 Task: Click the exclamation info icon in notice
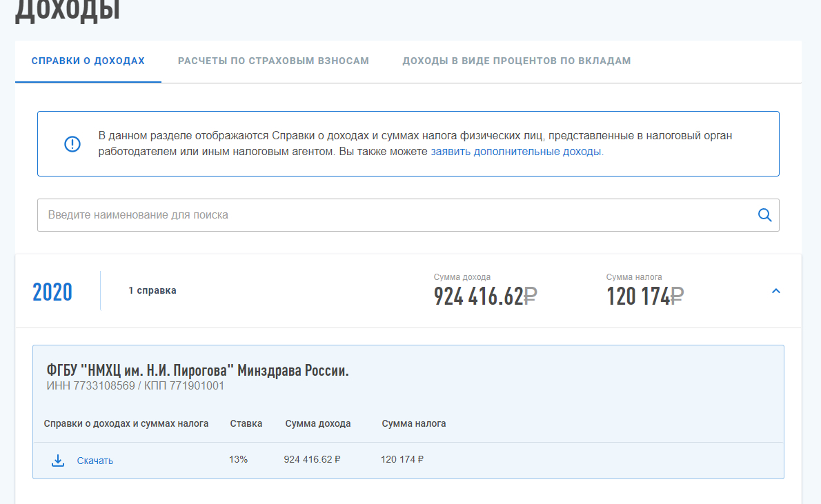(72, 144)
